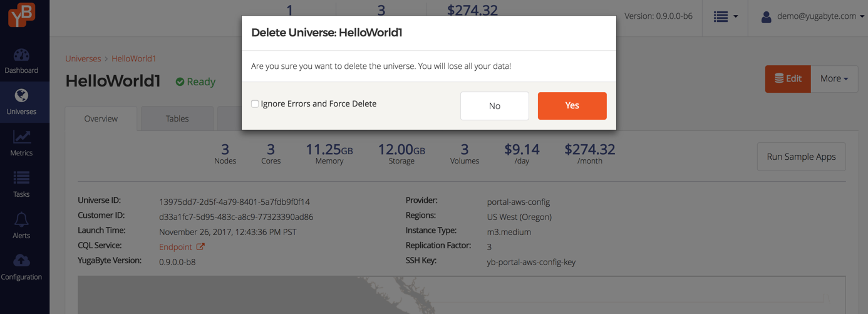Select the Universes globe icon

click(21, 95)
